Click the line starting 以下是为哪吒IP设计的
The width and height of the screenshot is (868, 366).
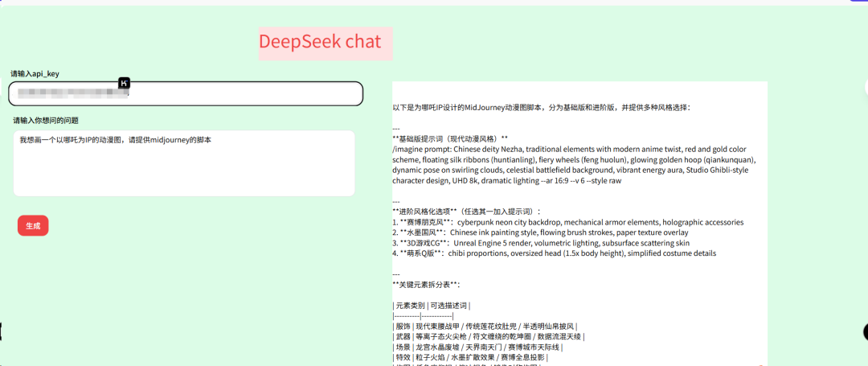(x=541, y=108)
